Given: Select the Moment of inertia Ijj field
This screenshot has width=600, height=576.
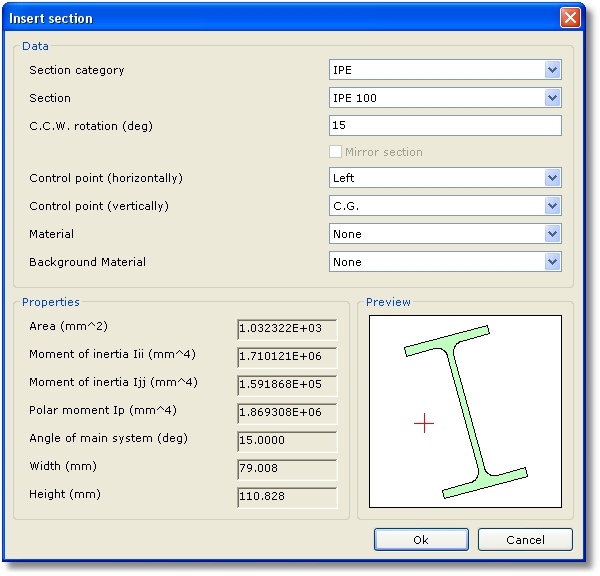Looking at the screenshot, I should click(287, 384).
